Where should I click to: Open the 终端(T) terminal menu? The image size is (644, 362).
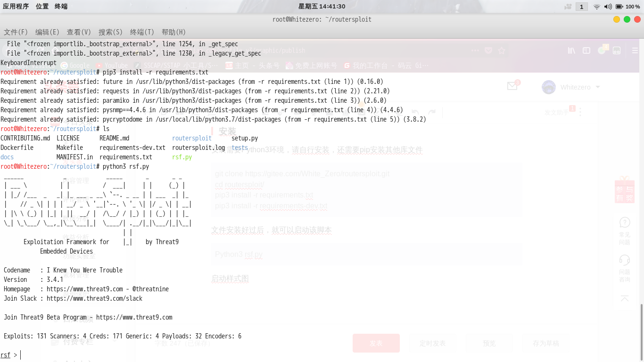142,32
